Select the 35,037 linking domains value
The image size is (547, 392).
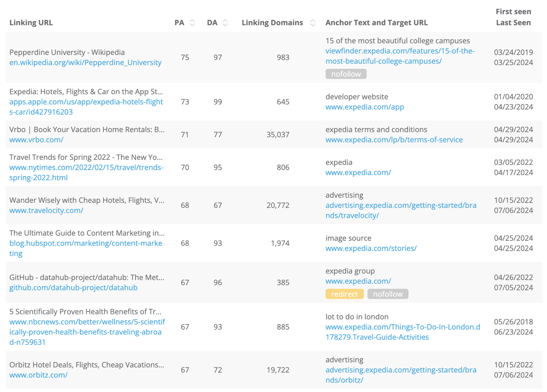coord(278,134)
